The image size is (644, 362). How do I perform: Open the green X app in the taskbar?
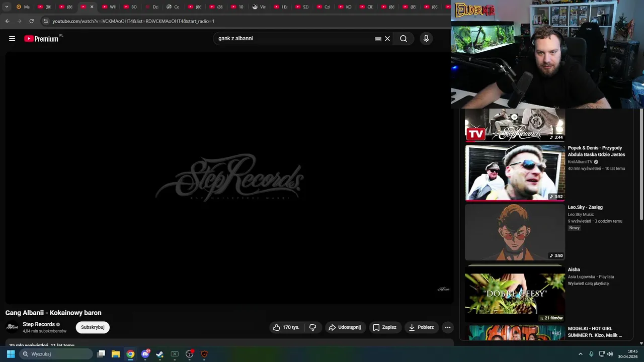175,354
